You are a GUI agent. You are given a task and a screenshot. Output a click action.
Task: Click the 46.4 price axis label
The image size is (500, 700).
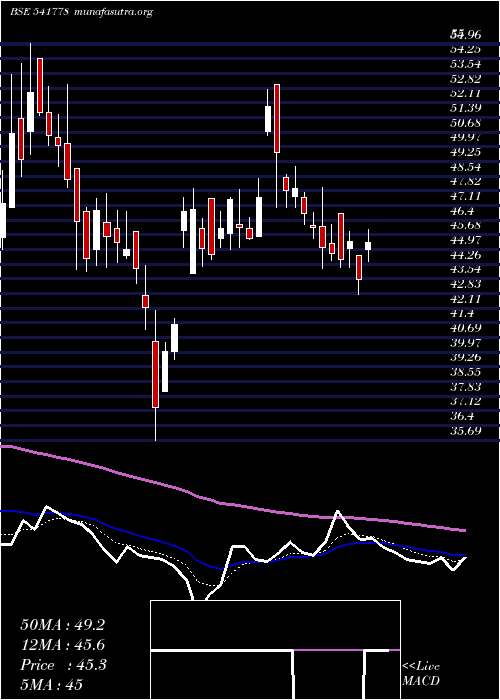click(x=462, y=211)
